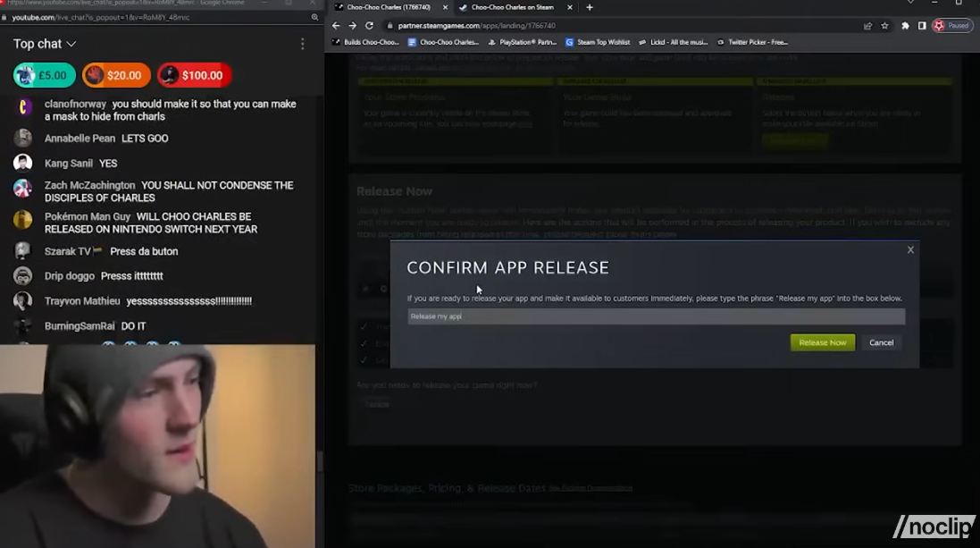Viewport: 980px width, 548px height.
Task: Click Szarak TV's chat avatar
Action: (x=22, y=250)
